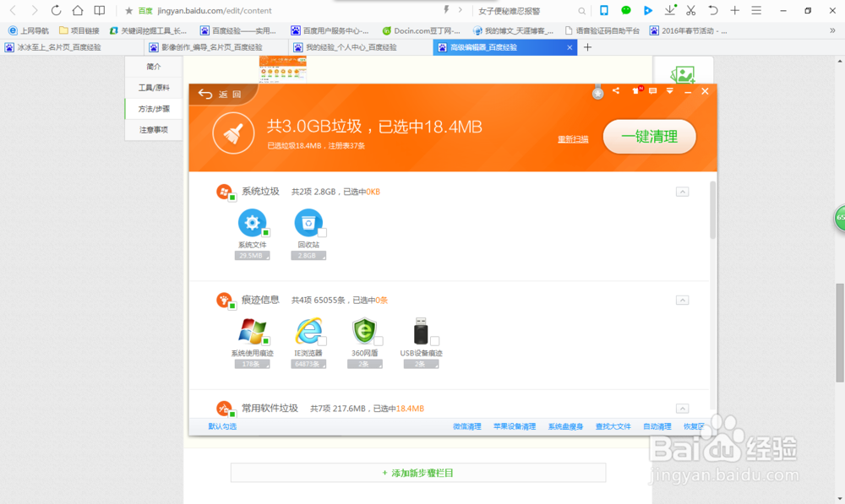Click the 360网盾 shield icon
Screen dimensions: 845x504
tap(364, 331)
